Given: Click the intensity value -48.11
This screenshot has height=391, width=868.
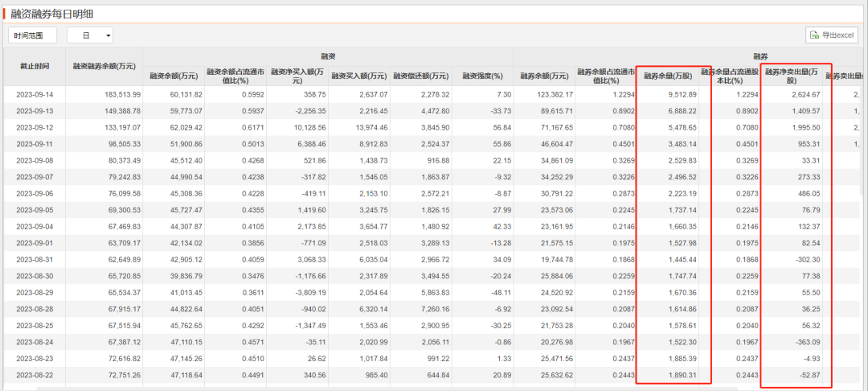Looking at the screenshot, I should click(x=500, y=292).
